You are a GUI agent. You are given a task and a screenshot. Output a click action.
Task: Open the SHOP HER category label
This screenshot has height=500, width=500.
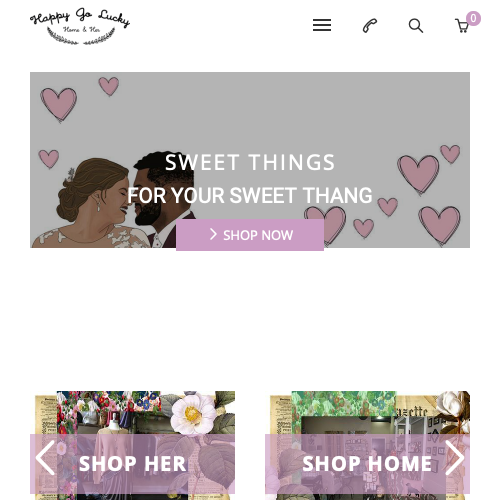pyautogui.click(x=132, y=464)
